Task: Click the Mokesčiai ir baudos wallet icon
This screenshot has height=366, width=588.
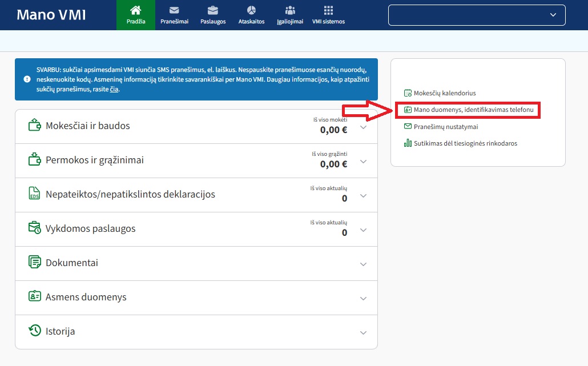Action: coord(34,126)
